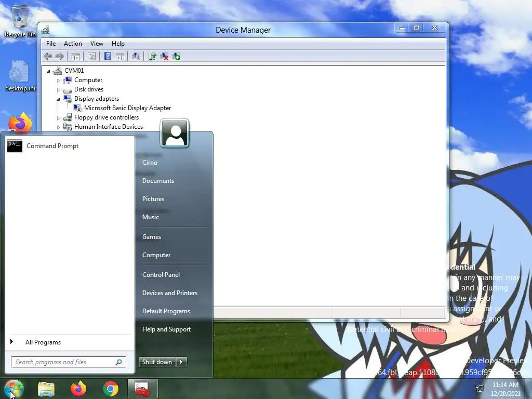Open the Action menu in Device Manager
Screen dimensions: 532x399
tap(73, 44)
